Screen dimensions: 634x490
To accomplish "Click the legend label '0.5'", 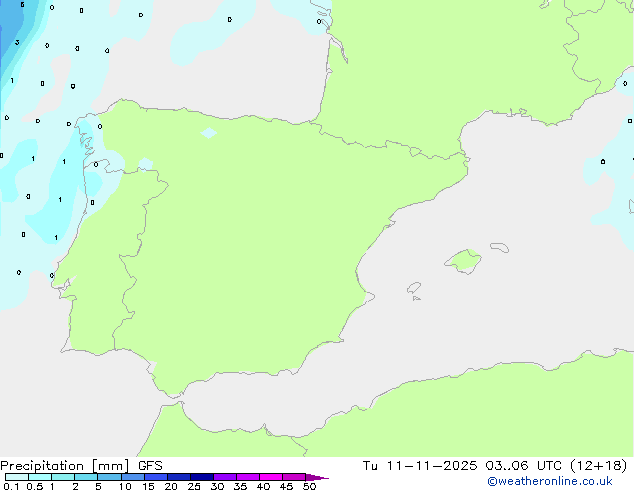I will [35, 486].
